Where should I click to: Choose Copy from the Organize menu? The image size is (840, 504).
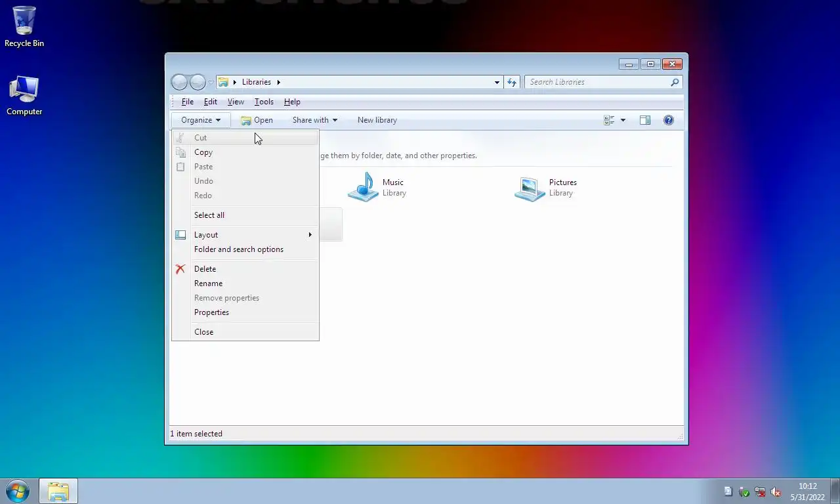[x=245, y=152]
